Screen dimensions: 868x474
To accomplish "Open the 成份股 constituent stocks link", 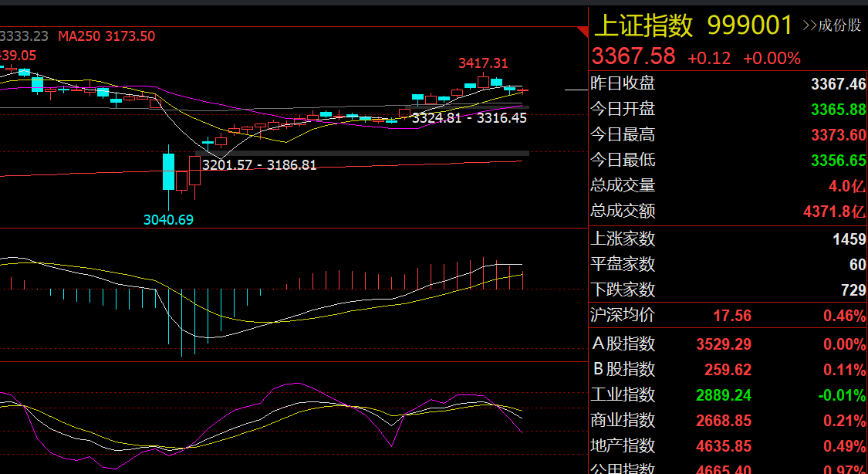I will pyautogui.click(x=833, y=25).
